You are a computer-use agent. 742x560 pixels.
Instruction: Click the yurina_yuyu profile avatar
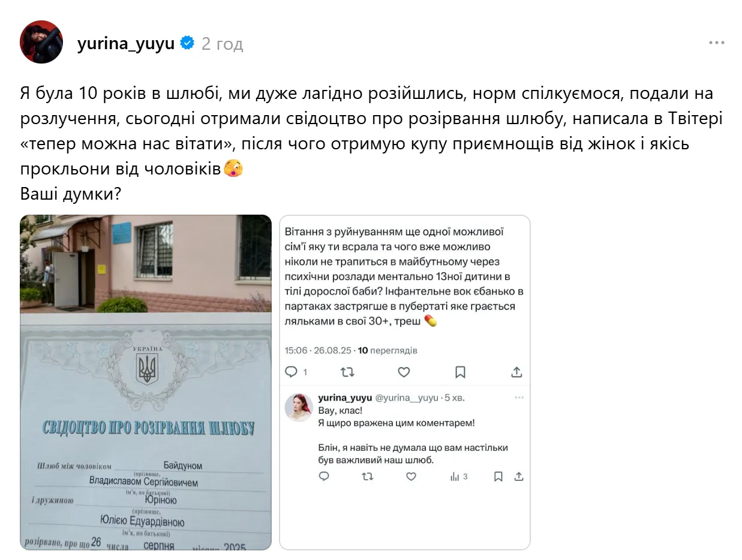pos(41,42)
